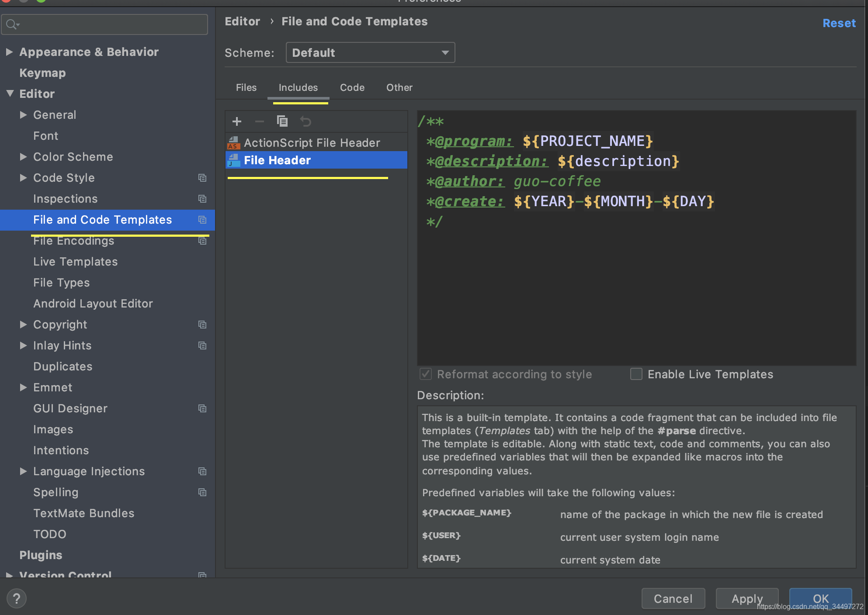Image resolution: width=868 pixels, height=615 pixels.
Task: Click the settings search field
Action: pyautogui.click(x=105, y=24)
